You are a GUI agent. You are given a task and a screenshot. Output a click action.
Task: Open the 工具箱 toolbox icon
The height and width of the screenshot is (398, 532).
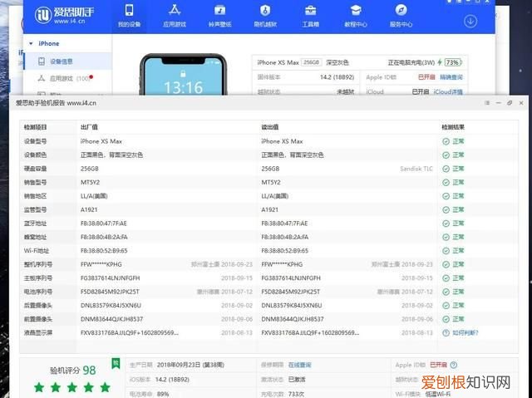tap(310, 11)
